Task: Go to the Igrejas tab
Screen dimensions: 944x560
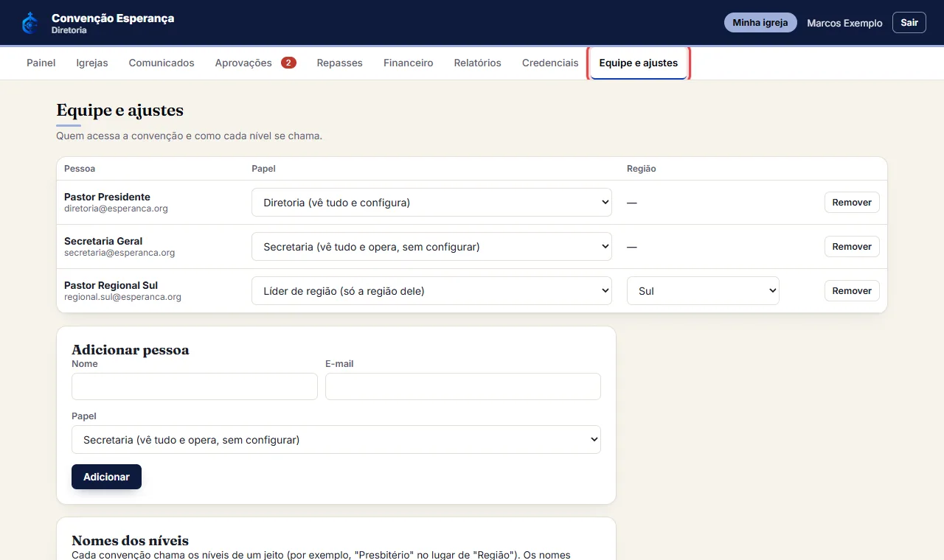Action: tap(92, 63)
